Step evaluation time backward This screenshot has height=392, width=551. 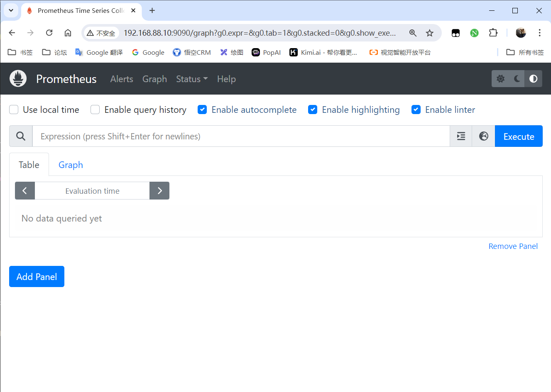tap(25, 191)
